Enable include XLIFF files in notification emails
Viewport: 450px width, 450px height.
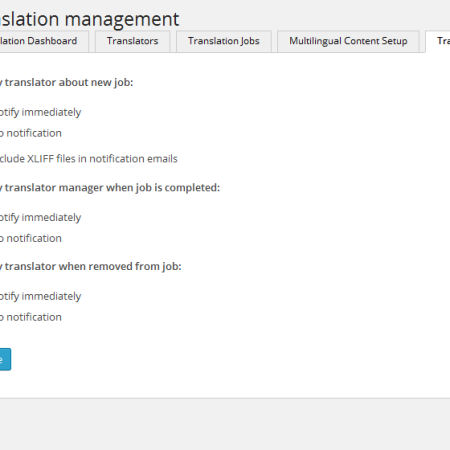[x=88, y=159]
